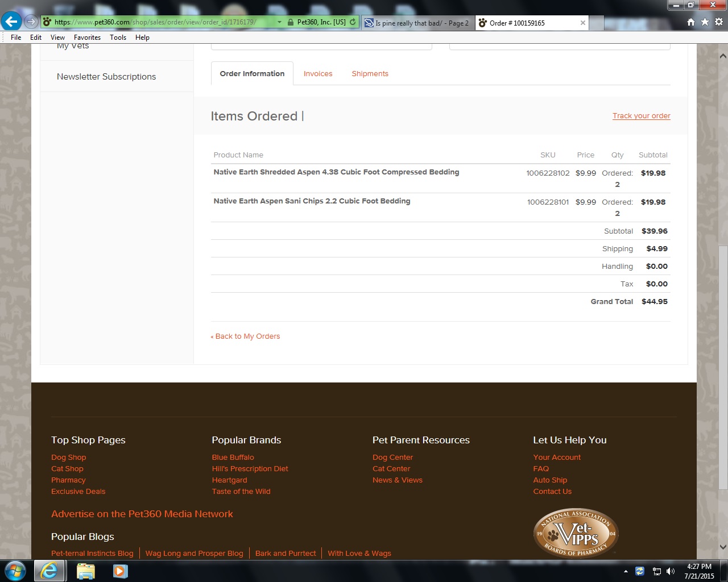Open Bark and Purrtect blog link
The image size is (728, 582).
coord(286,553)
